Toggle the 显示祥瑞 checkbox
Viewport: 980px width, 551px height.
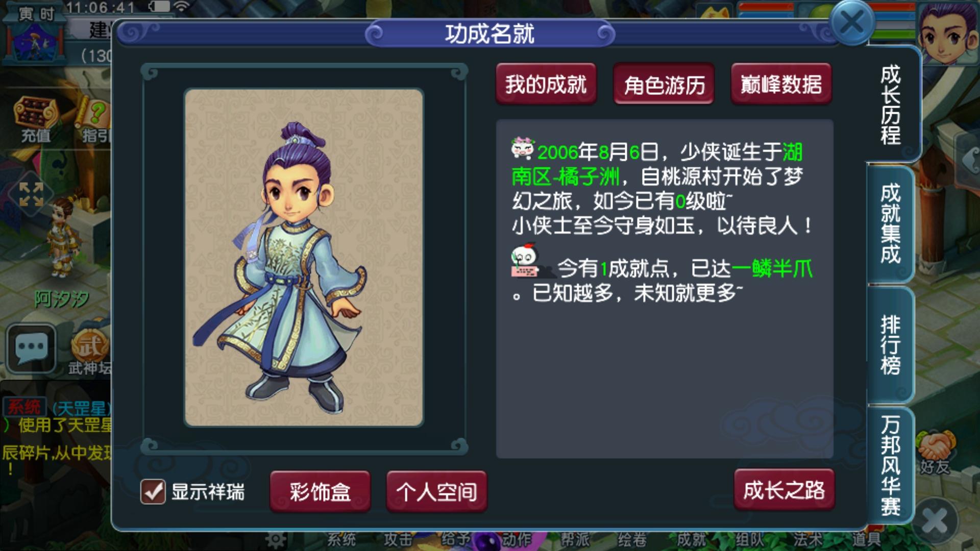[x=153, y=492]
